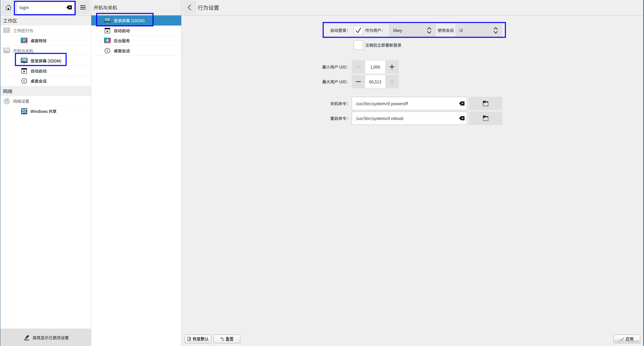Open 登录屏幕 (SDDM) in left sidebar
Image resolution: width=644 pixels, height=346 pixels.
tap(45, 61)
